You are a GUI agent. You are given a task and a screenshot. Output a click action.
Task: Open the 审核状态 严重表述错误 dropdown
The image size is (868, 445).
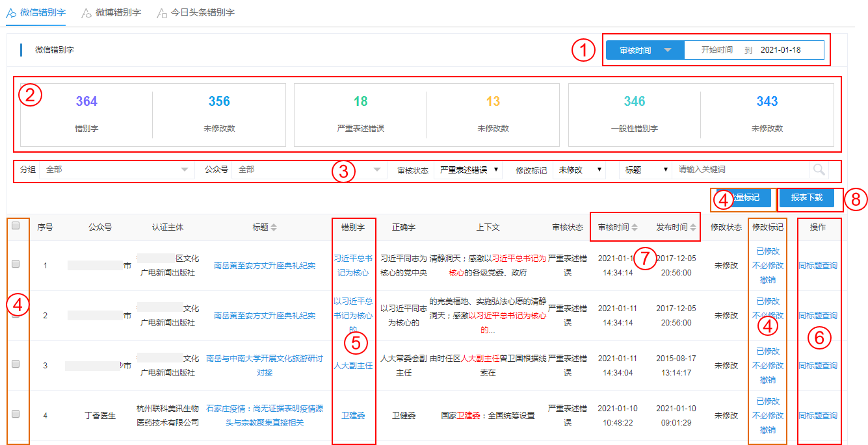pyautogui.click(x=469, y=170)
